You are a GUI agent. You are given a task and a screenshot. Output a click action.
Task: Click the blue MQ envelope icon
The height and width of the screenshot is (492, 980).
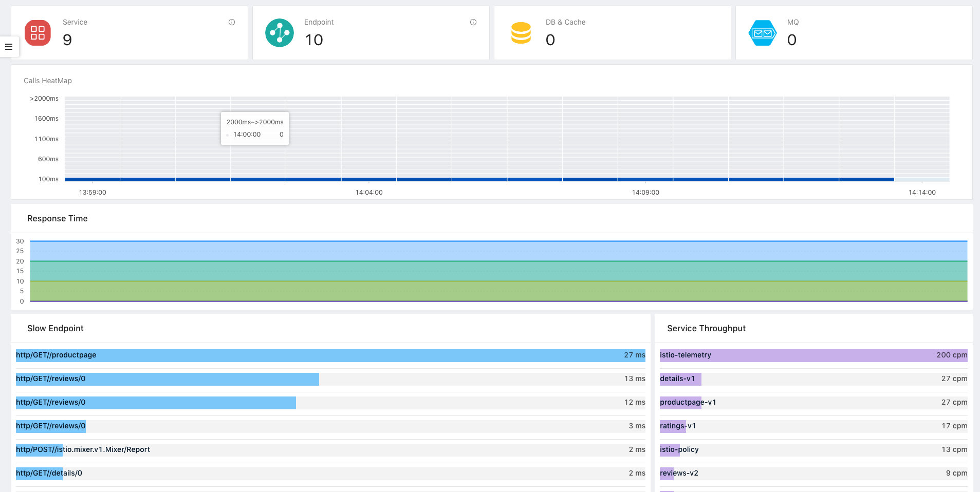coord(762,33)
